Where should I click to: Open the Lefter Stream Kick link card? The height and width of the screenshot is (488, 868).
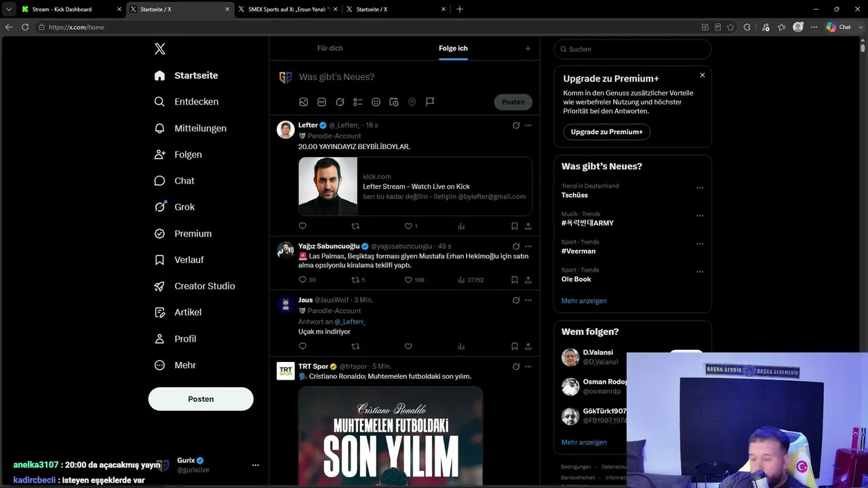pyautogui.click(x=415, y=186)
